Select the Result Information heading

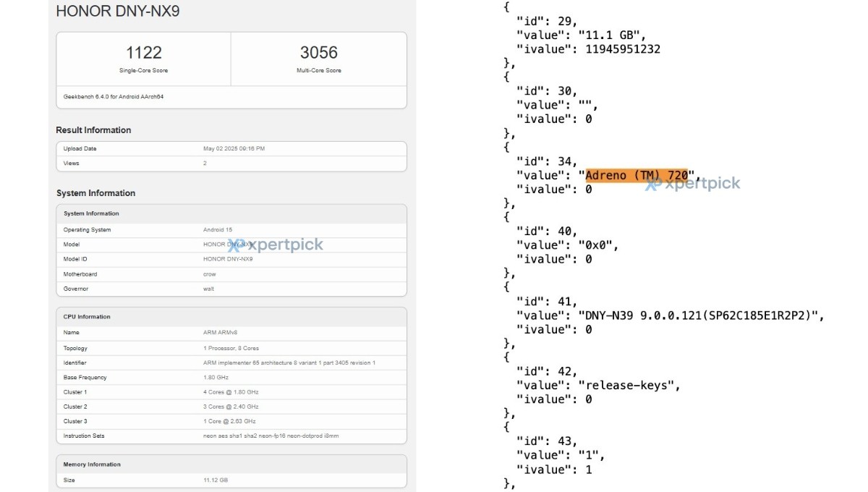point(93,130)
